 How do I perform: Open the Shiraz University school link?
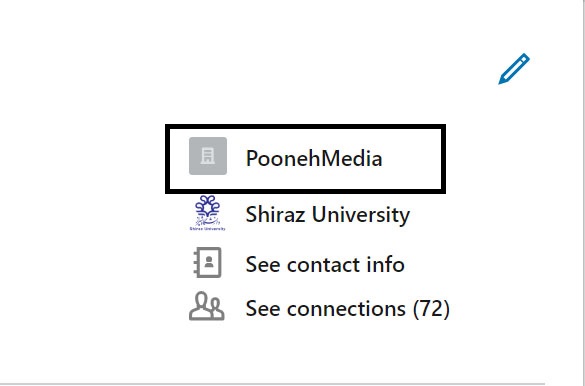(328, 214)
